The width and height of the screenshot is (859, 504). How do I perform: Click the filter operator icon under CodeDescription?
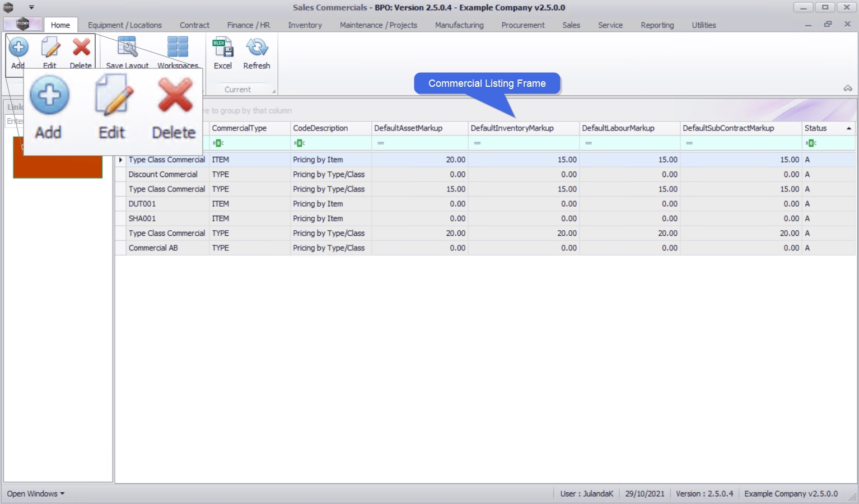point(299,143)
